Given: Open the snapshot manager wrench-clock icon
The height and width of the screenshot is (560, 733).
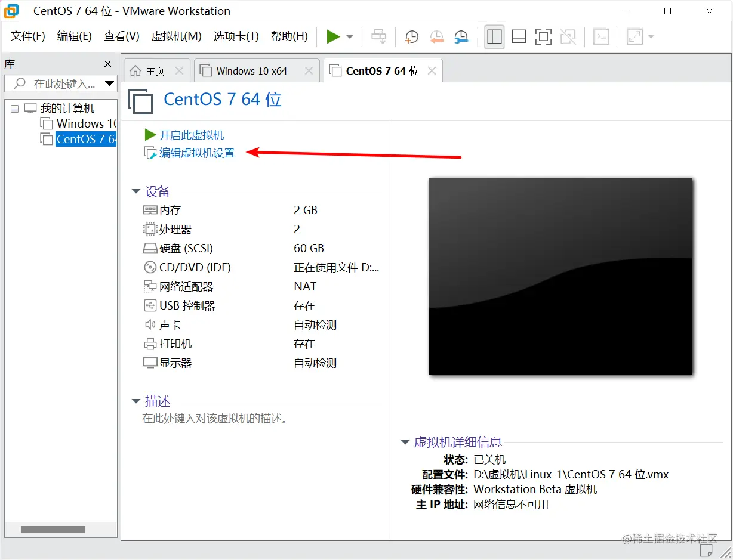Looking at the screenshot, I should tap(461, 37).
